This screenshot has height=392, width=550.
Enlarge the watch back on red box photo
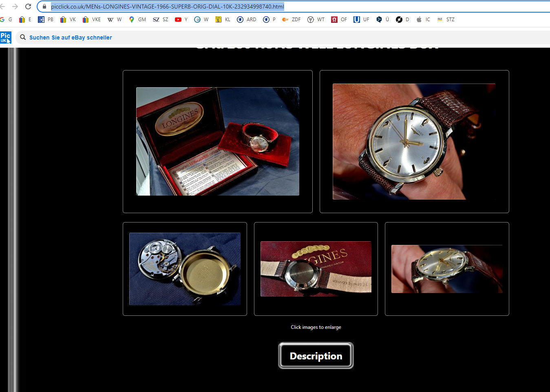pyautogui.click(x=316, y=269)
